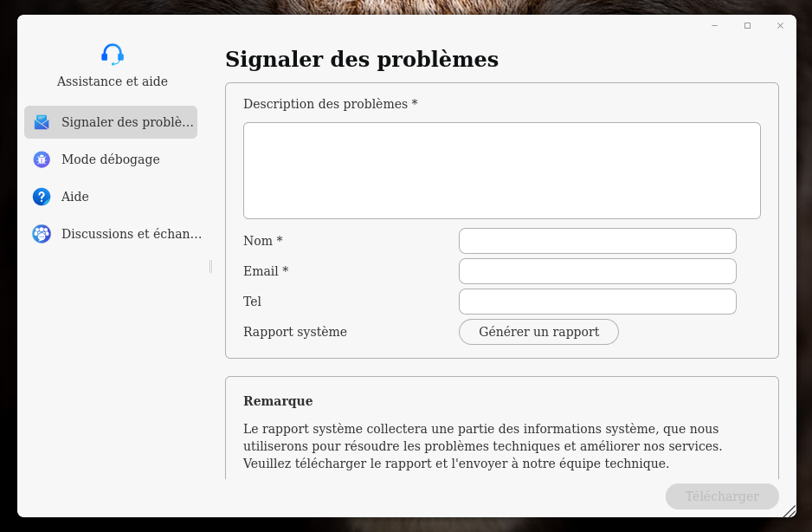Click the sidebar splitter handle
The image size is (812, 532).
tap(210, 266)
